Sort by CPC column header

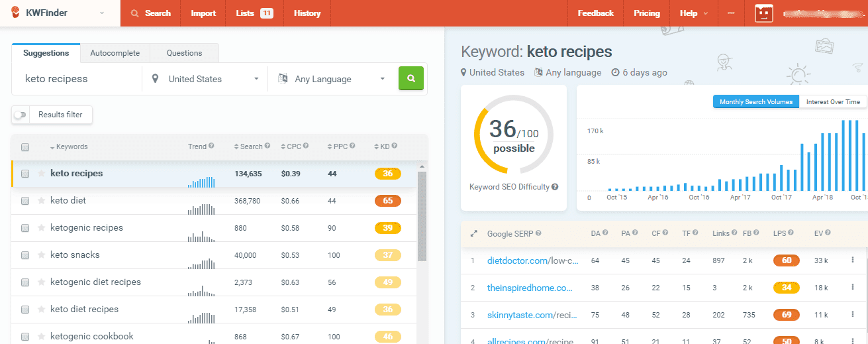click(x=291, y=146)
